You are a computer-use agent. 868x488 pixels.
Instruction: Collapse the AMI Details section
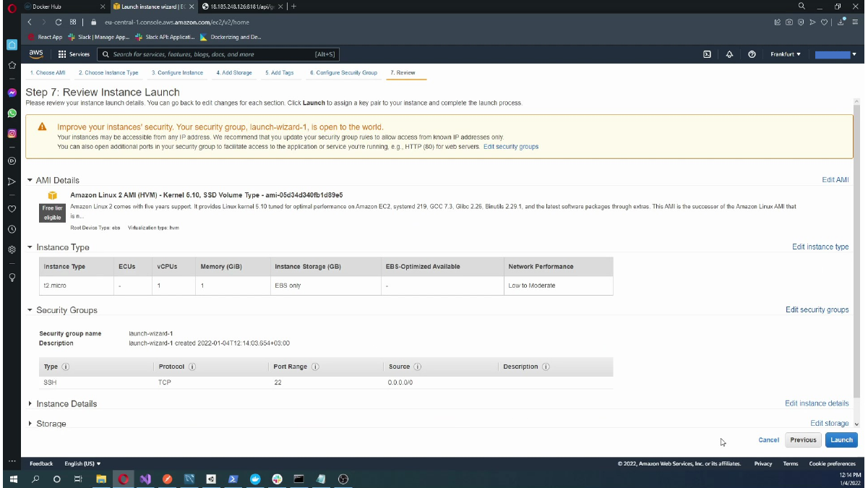coord(30,181)
